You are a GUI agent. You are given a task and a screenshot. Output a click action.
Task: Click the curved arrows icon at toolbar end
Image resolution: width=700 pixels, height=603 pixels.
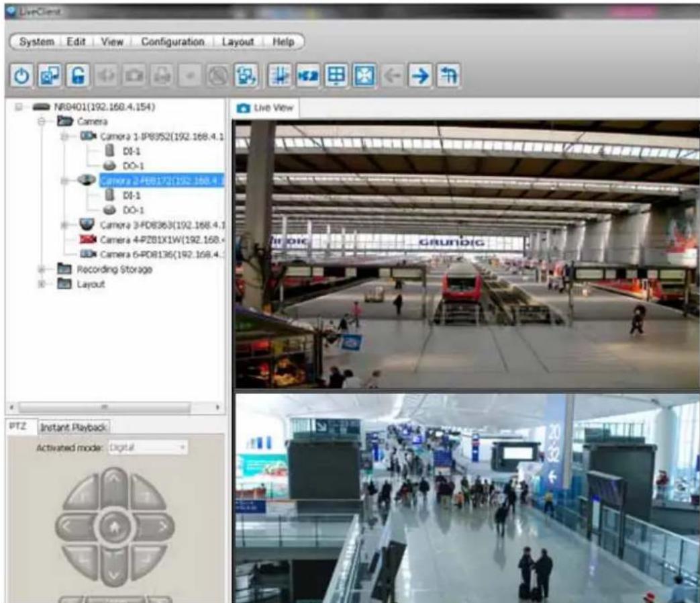point(448,75)
